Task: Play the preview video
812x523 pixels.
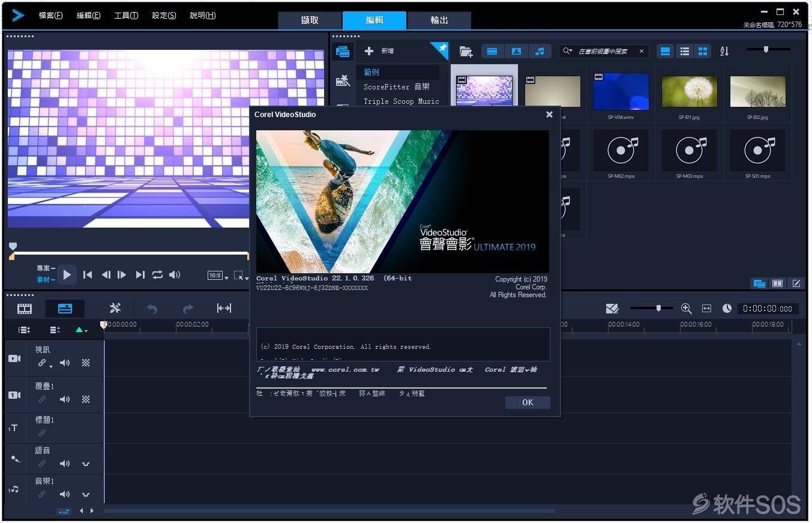Action: [67, 275]
